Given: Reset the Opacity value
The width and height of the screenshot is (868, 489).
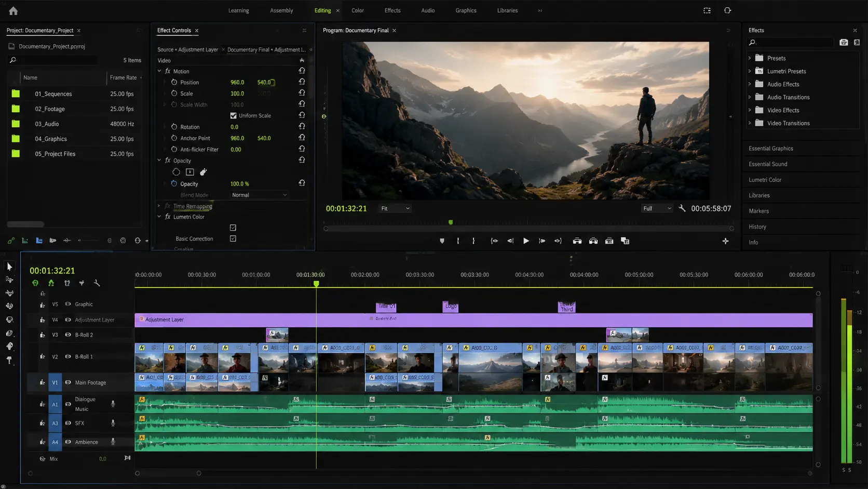Looking at the screenshot, I should pos(302,183).
